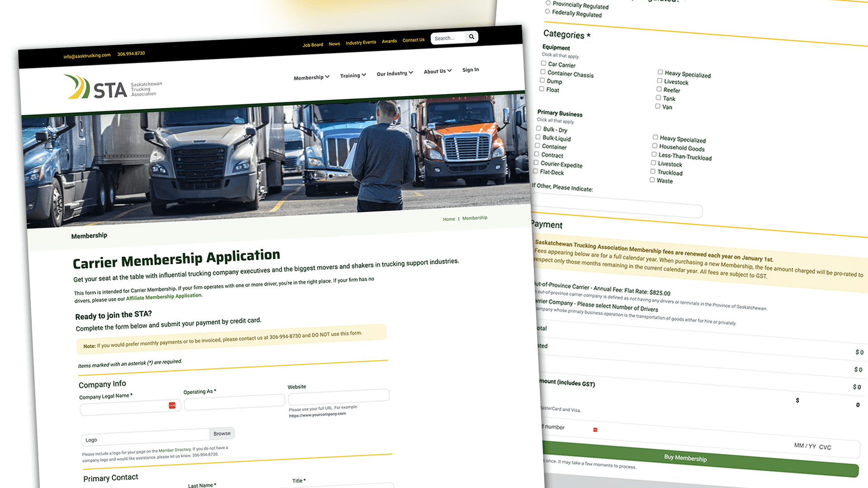868x488 pixels.
Task: Check the Van equipment checkbox
Action: point(658,106)
